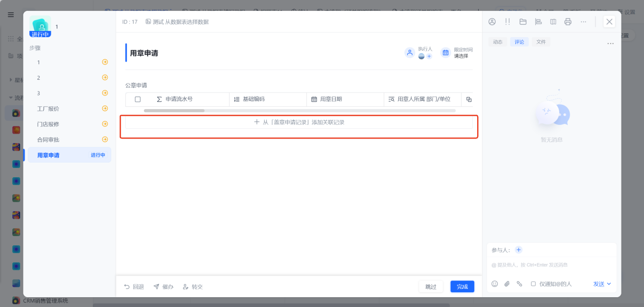The height and width of the screenshot is (307, 644).
Task: Open the hamburger menu in background window
Action: click(x=11, y=15)
